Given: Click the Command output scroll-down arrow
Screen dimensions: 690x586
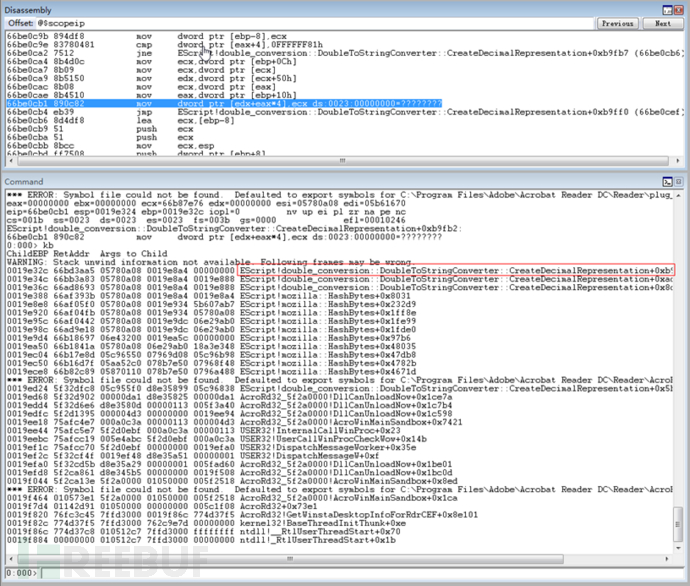Looking at the screenshot, I should coord(678,548).
